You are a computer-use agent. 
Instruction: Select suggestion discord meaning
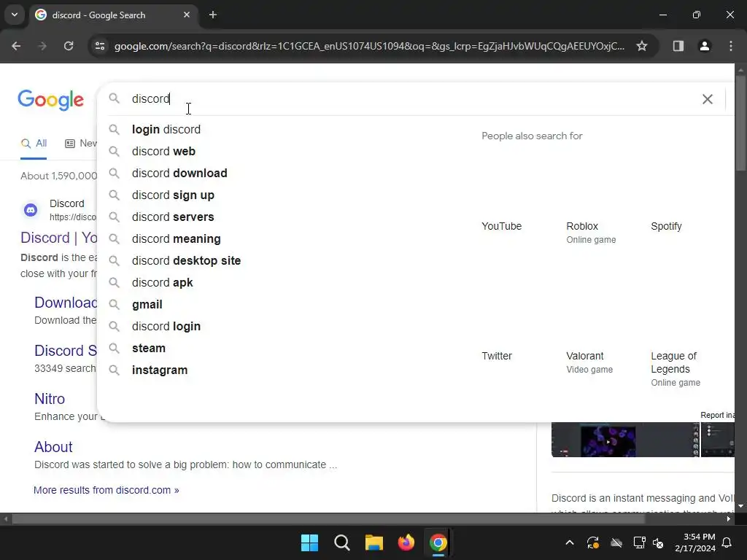point(286,239)
